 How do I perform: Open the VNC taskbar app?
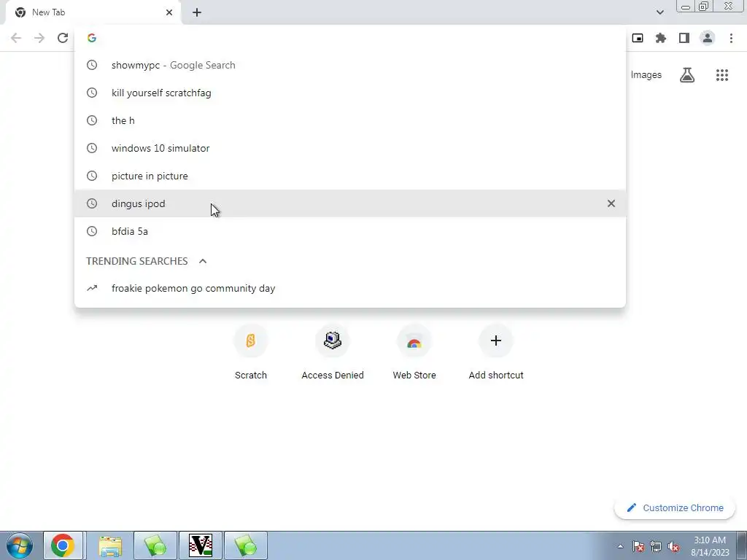(x=200, y=545)
